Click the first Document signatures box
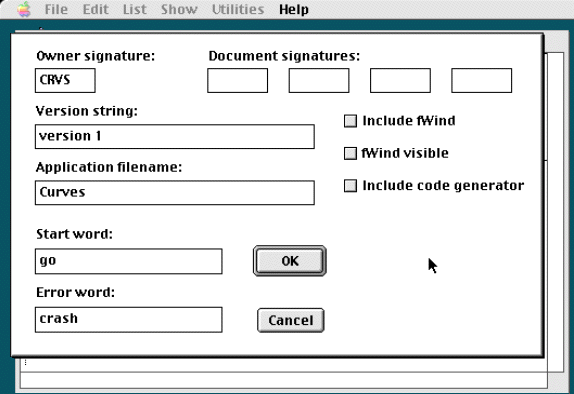 237,80
